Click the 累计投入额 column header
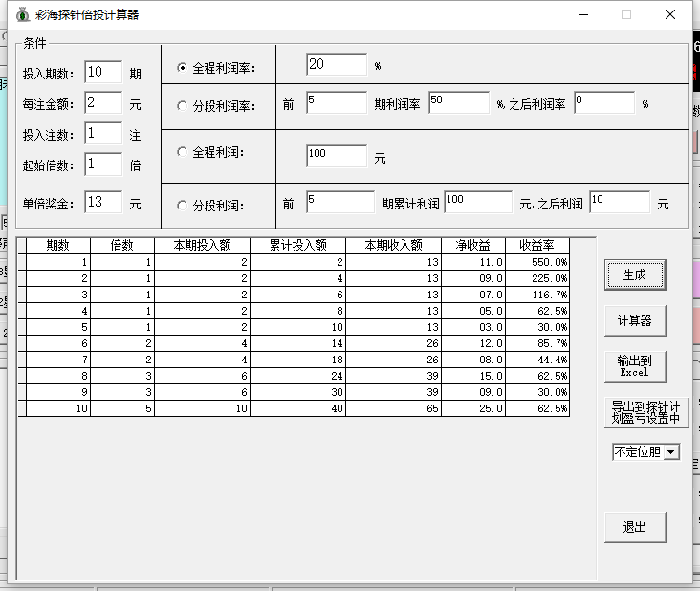The width and height of the screenshot is (700, 591). click(x=297, y=245)
